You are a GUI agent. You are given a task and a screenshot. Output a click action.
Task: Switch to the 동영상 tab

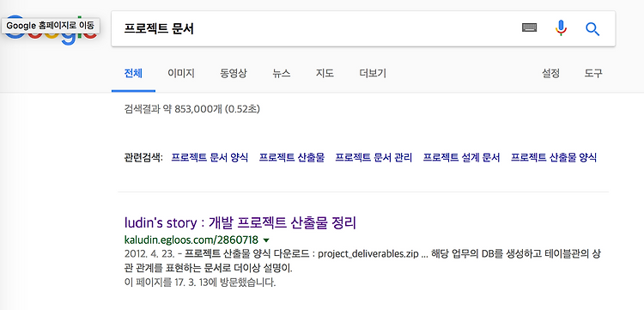(x=234, y=74)
